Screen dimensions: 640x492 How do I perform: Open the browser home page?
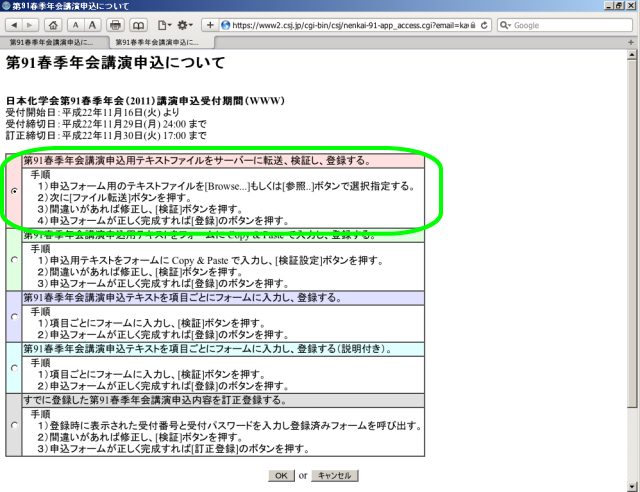pos(51,25)
